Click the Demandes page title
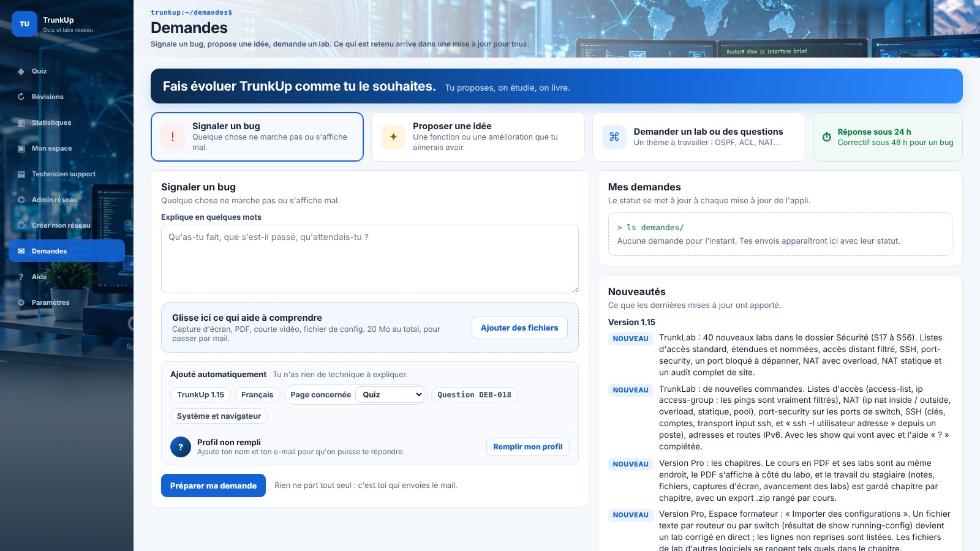Viewport: 980px width, 551px height. 189,28
